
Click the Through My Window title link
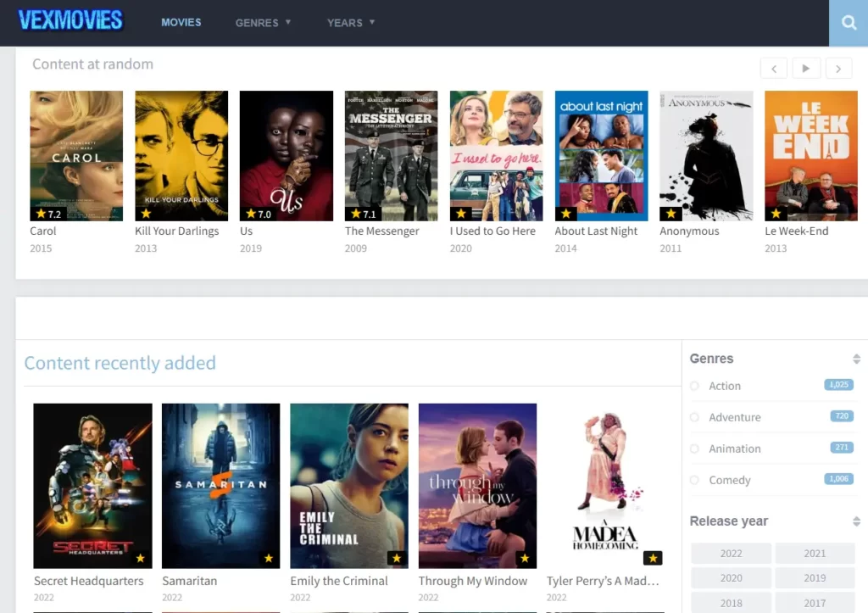(473, 581)
